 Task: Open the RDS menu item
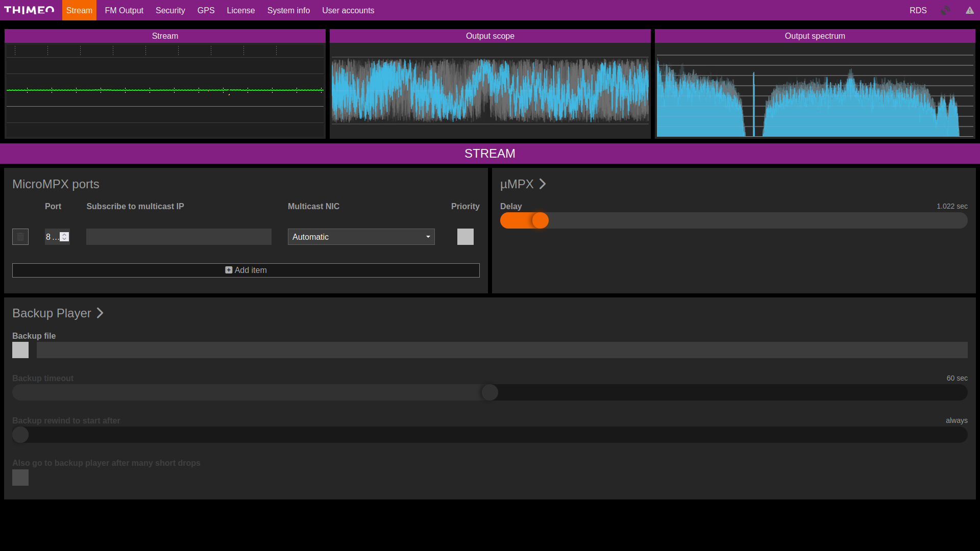pos(918,10)
